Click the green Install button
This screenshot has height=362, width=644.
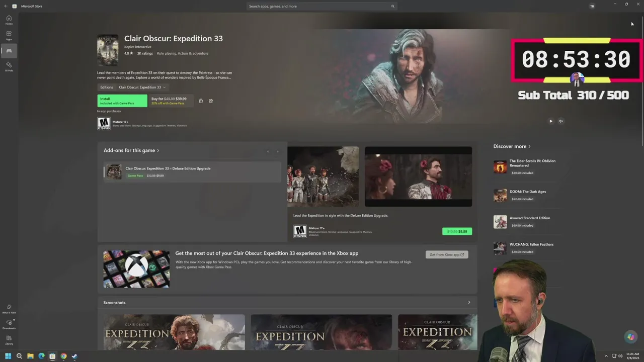(x=122, y=101)
